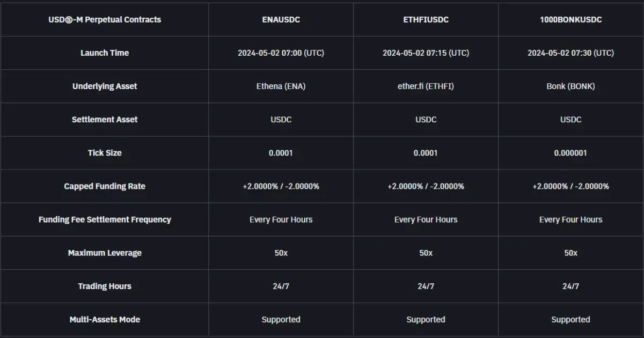Select Supported under 1000BONKUSDC column
Image resolution: width=644 pixels, height=338 pixels.
coord(570,319)
